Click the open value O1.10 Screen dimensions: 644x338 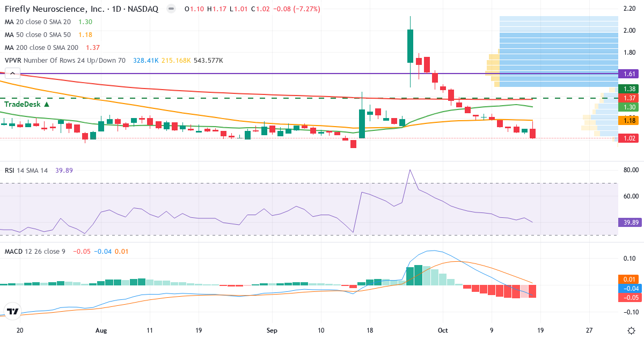tap(193, 9)
